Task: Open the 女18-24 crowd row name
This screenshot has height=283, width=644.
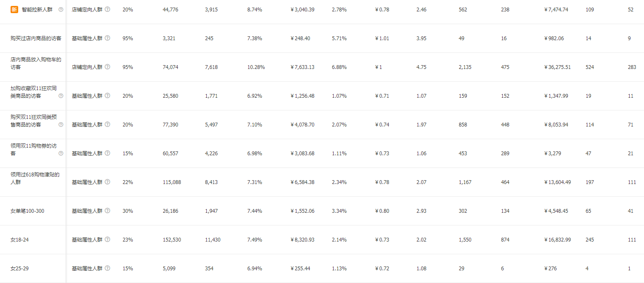Action: [20, 239]
